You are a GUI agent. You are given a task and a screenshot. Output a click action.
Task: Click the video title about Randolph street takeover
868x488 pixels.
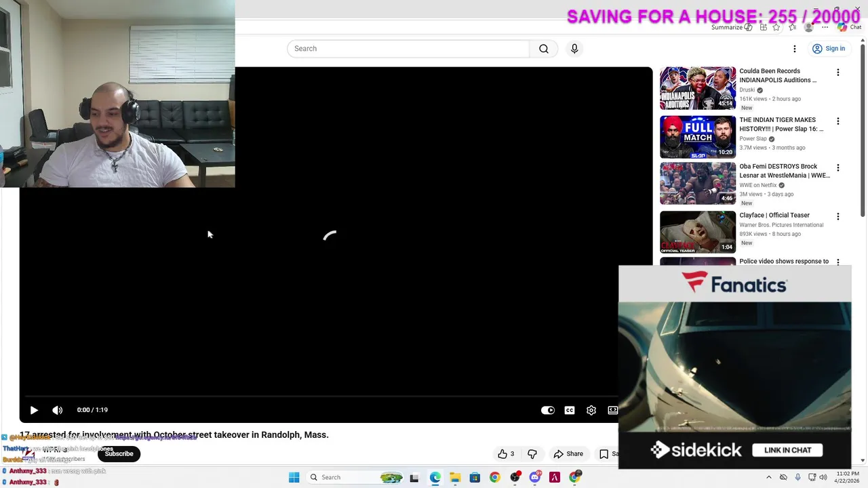click(174, 435)
